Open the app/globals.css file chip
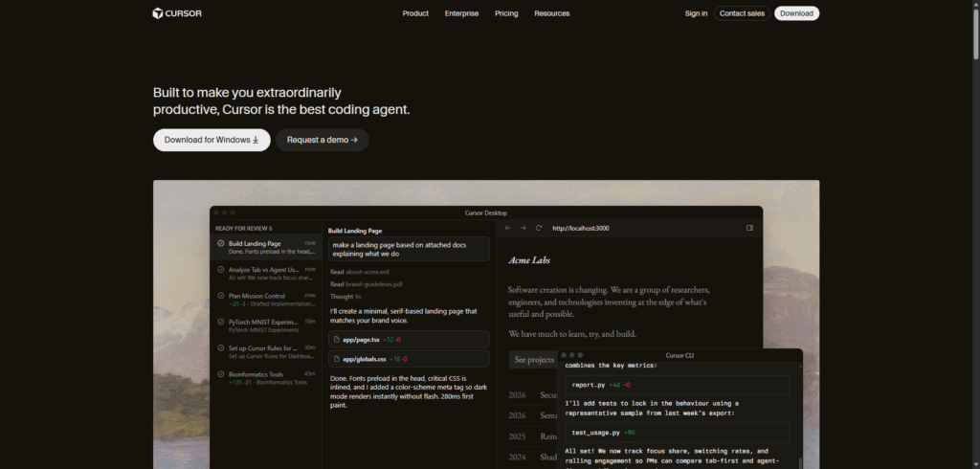This screenshot has width=980, height=469. point(409,359)
